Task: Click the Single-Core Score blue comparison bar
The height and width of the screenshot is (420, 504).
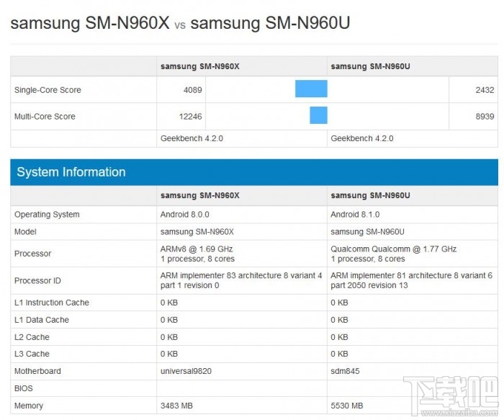Action: (x=311, y=89)
